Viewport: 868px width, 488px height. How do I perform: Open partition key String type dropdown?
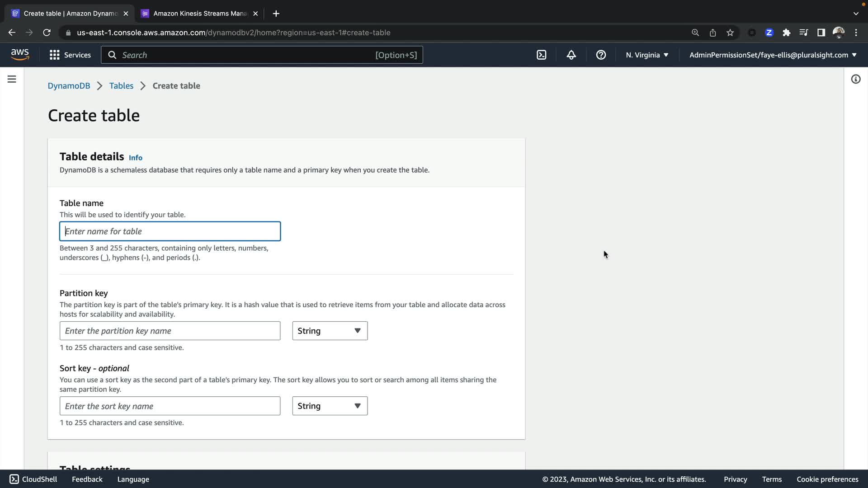[330, 331]
